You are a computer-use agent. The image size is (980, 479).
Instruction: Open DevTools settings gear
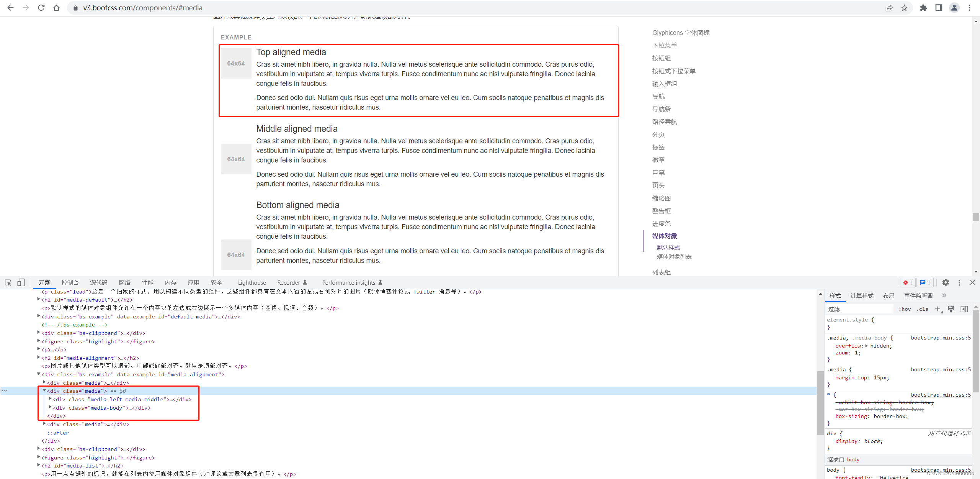(x=946, y=282)
